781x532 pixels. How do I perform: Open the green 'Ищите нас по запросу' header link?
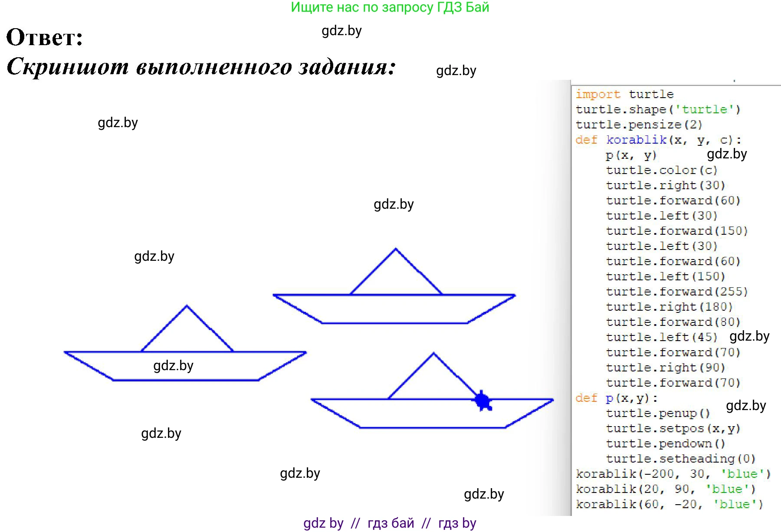(390, 7)
